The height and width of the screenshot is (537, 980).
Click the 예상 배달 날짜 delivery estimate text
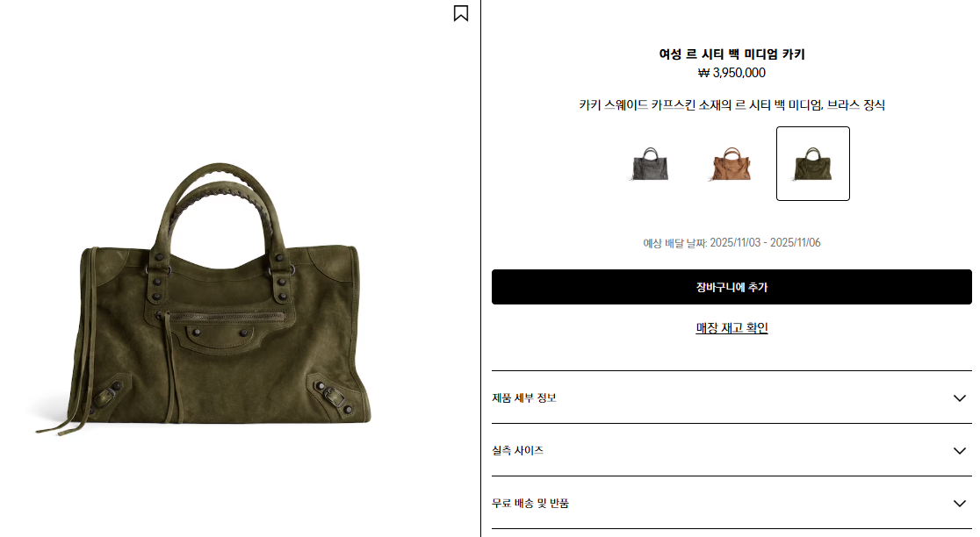click(731, 242)
